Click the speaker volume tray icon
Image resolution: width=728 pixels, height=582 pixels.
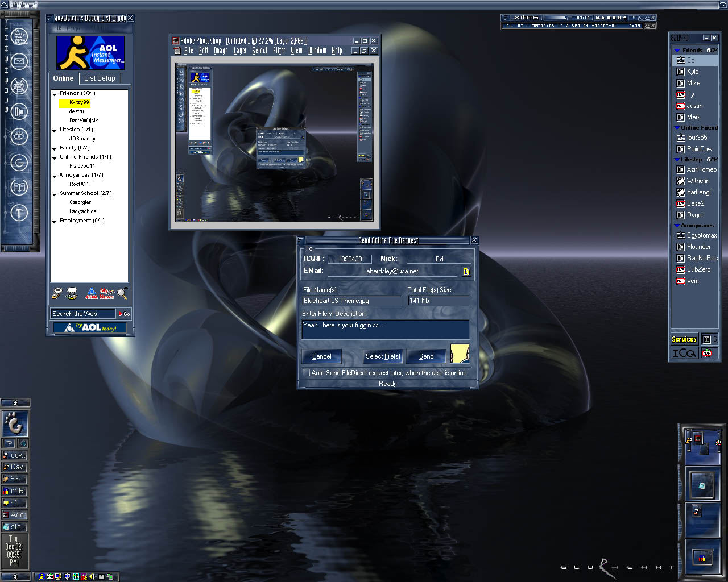coord(92,576)
